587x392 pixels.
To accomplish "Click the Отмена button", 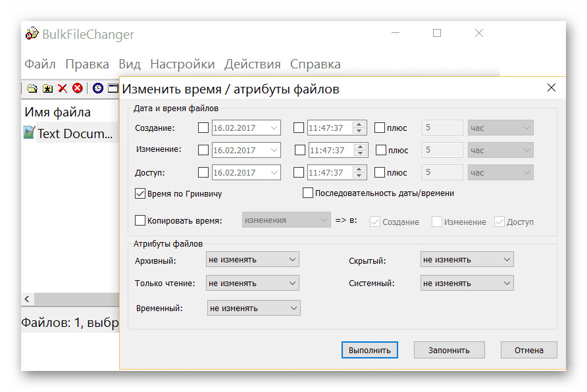I will tap(528, 350).
